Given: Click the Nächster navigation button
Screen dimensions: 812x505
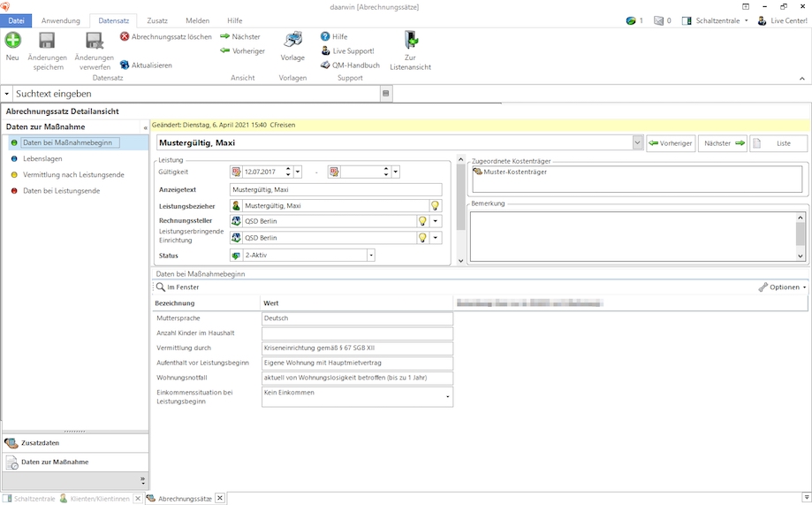Looking at the screenshot, I should click(x=724, y=143).
